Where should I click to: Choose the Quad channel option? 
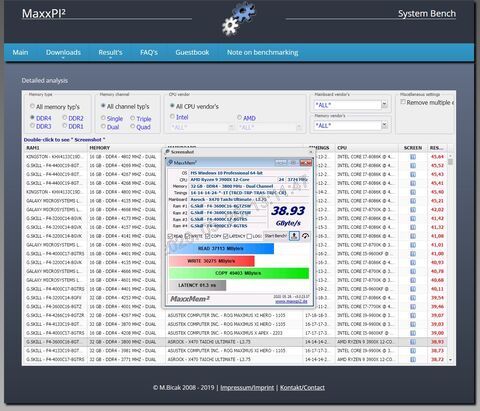coord(133,127)
